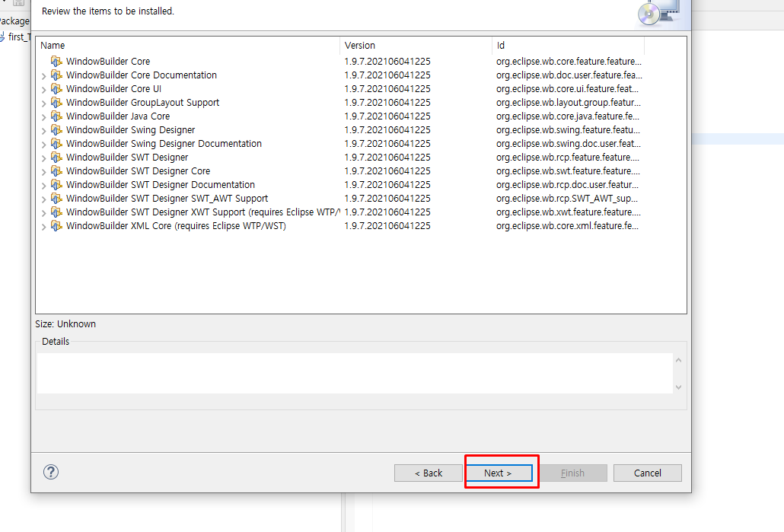Click the Details scroll up arrow
The height and width of the screenshot is (532, 784).
tap(678, 360)
